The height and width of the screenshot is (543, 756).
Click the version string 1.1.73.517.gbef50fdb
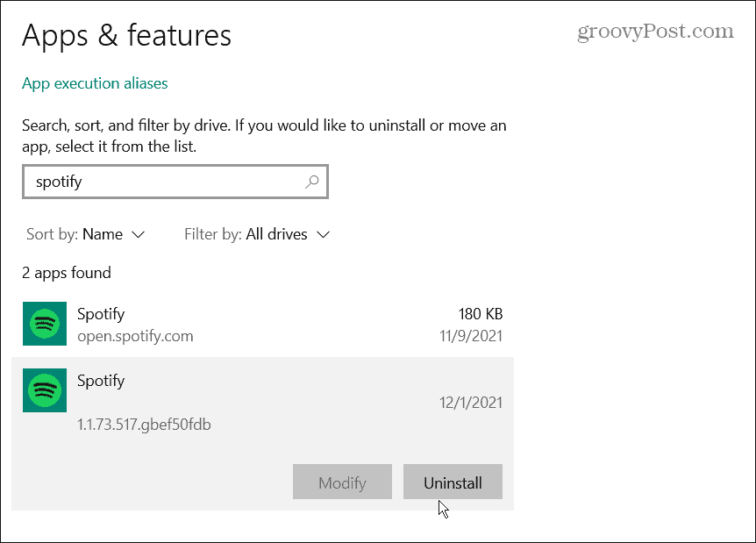144,425
